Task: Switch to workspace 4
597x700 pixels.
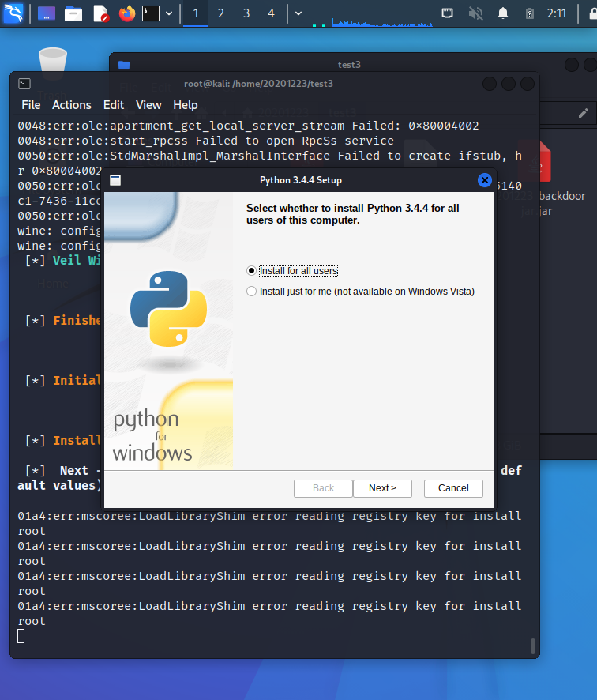Action: [x=271, y=13]
